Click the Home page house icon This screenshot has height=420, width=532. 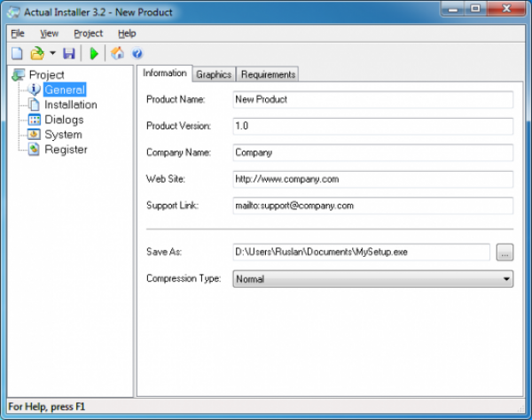pos(118,54)
